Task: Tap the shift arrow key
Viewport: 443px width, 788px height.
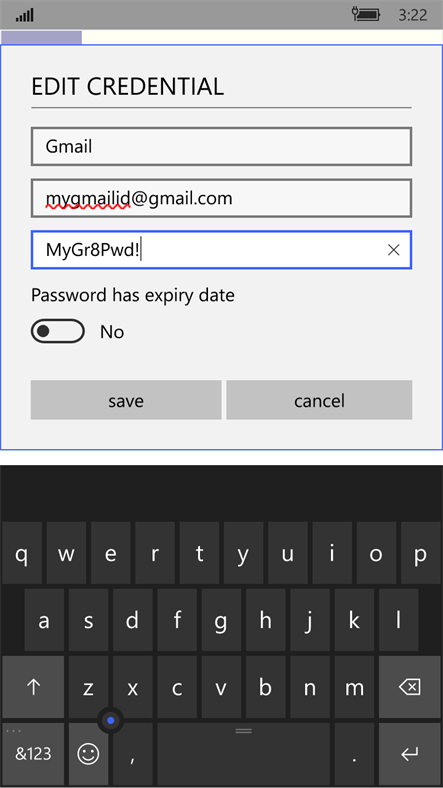Action: (33, 686)
